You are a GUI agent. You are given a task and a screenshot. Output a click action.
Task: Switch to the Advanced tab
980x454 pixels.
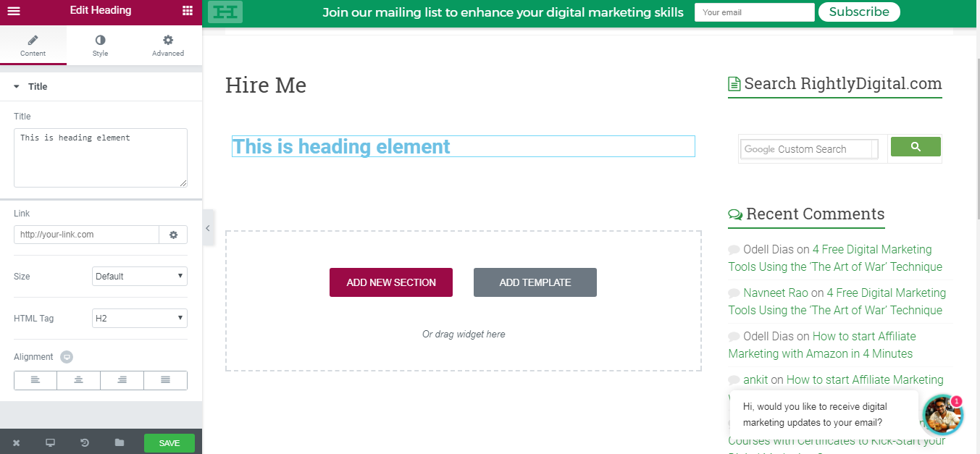pos(168,46)
